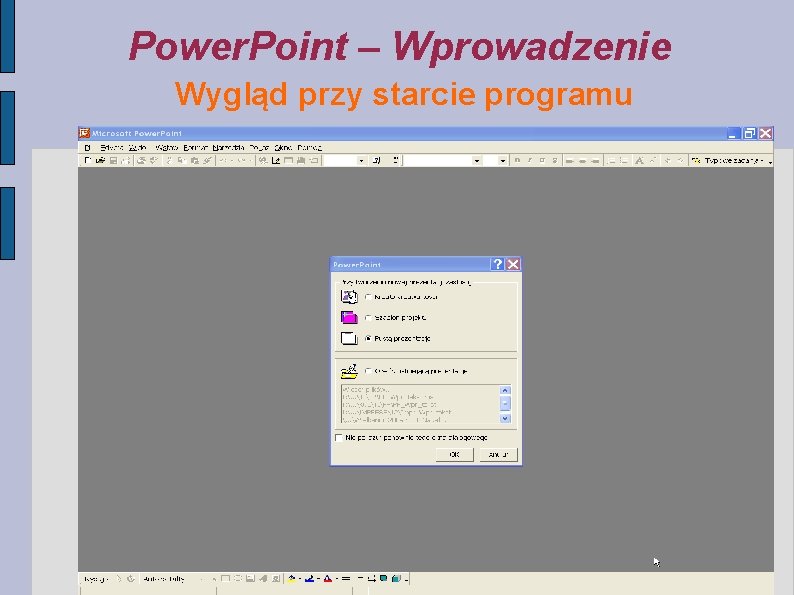The image size is (794, 595).
Task: Open the Okno menu
Action: pyautogui.click(x=283, y=147)
